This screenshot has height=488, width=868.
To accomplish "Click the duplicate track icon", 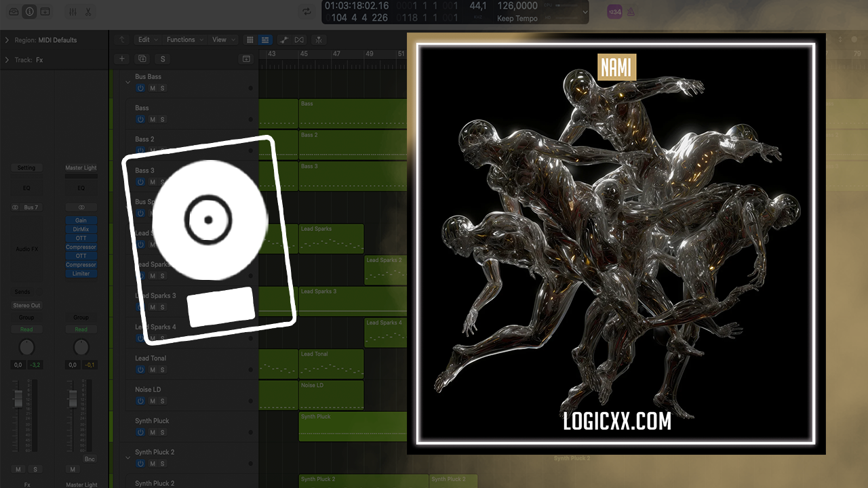I will coord(142,59).
